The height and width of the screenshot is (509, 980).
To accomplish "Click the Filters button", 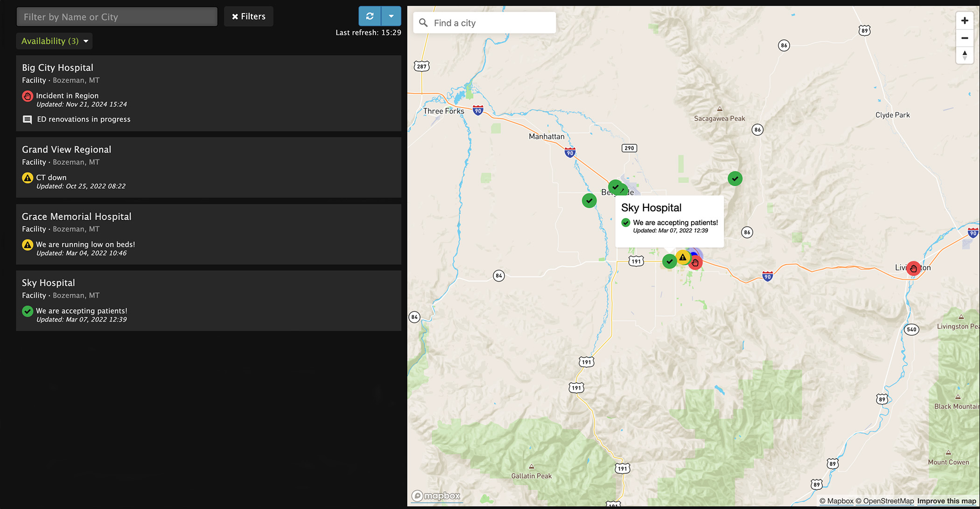I will [x=248, y=16].
